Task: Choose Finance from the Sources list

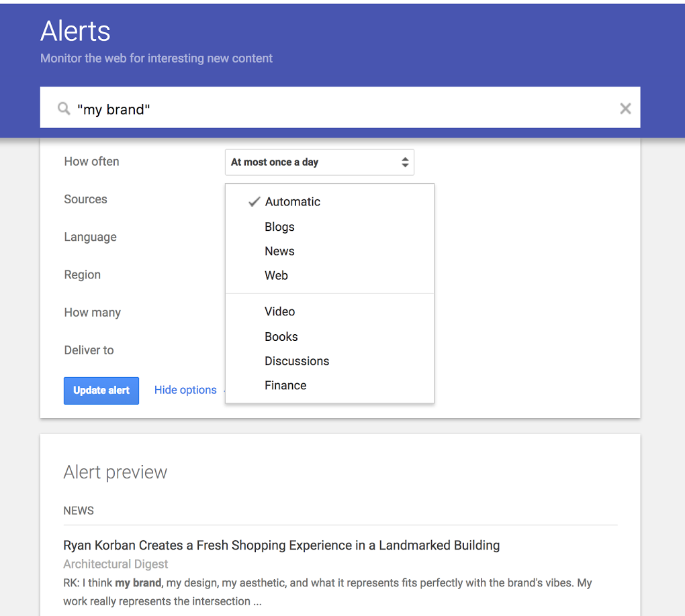Action: click(329, 385)
